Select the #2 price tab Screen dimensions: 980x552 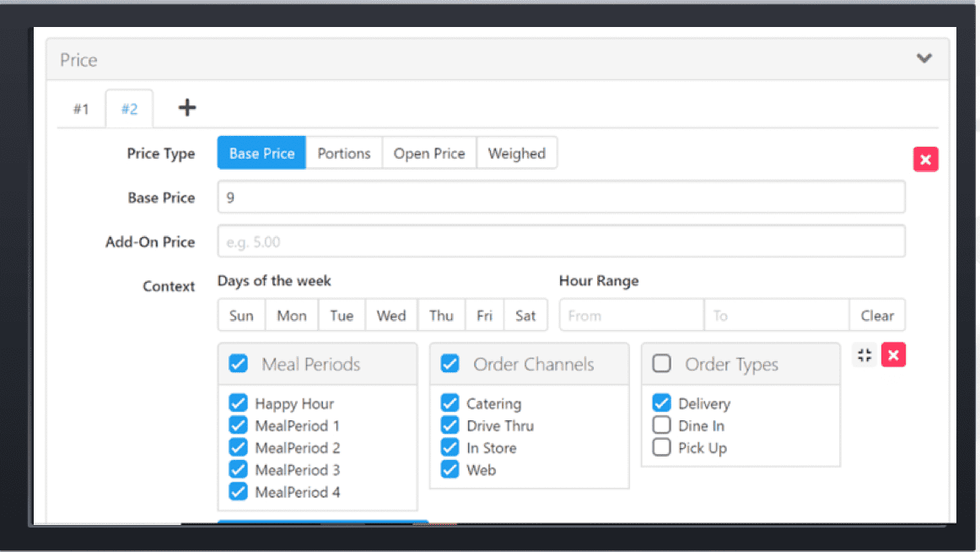[x=128, y=108]
